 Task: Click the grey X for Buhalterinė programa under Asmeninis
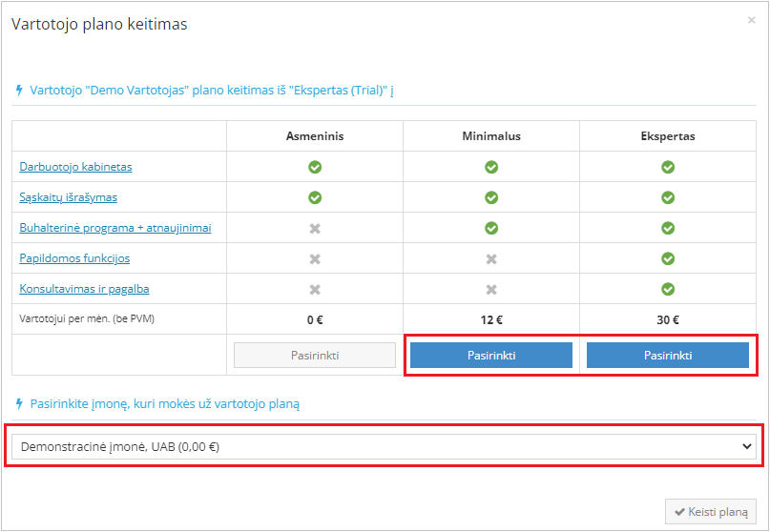[x=315, y=228]
